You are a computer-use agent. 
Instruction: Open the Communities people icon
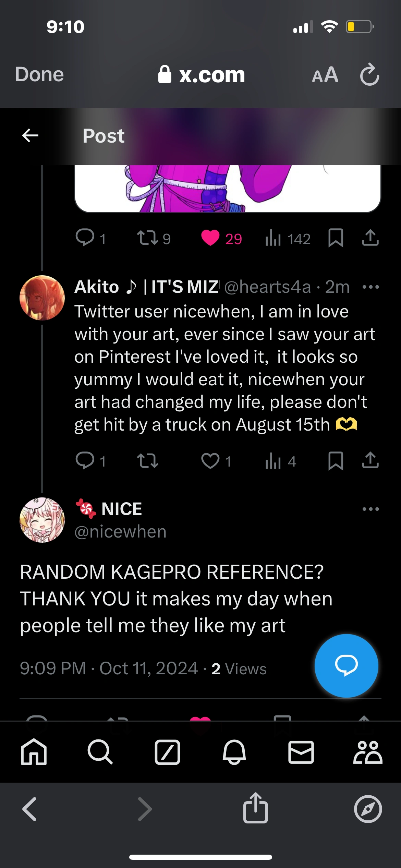(x=368, y=752)
